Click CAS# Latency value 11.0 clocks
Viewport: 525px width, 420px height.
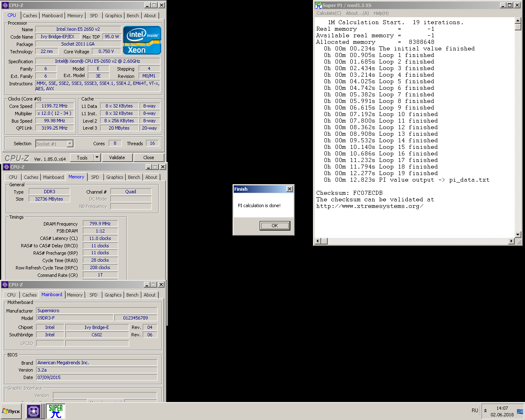pyautogui.click(x=100, y=238)
